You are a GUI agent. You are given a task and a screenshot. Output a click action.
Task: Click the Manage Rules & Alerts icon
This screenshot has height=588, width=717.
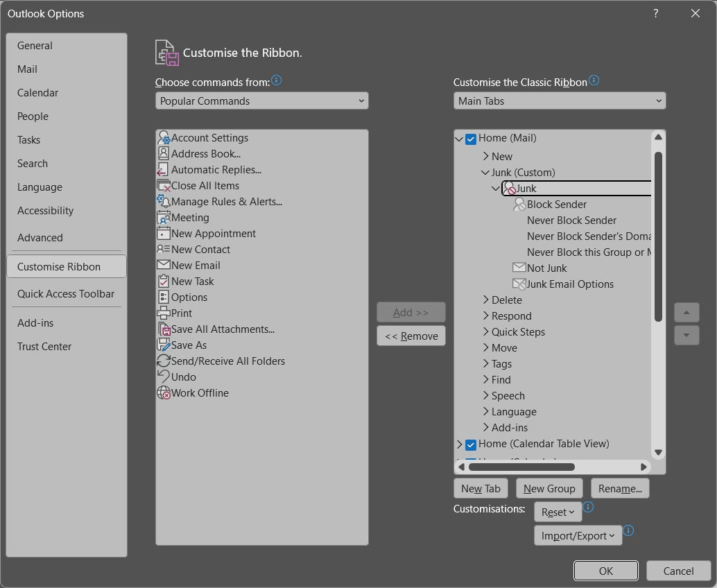163,201
